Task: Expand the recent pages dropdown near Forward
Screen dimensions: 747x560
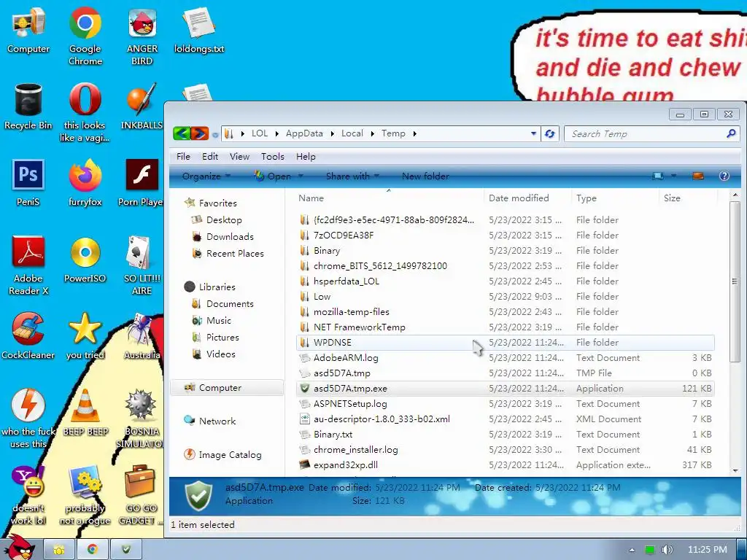Action: click(x=215, y=135)
